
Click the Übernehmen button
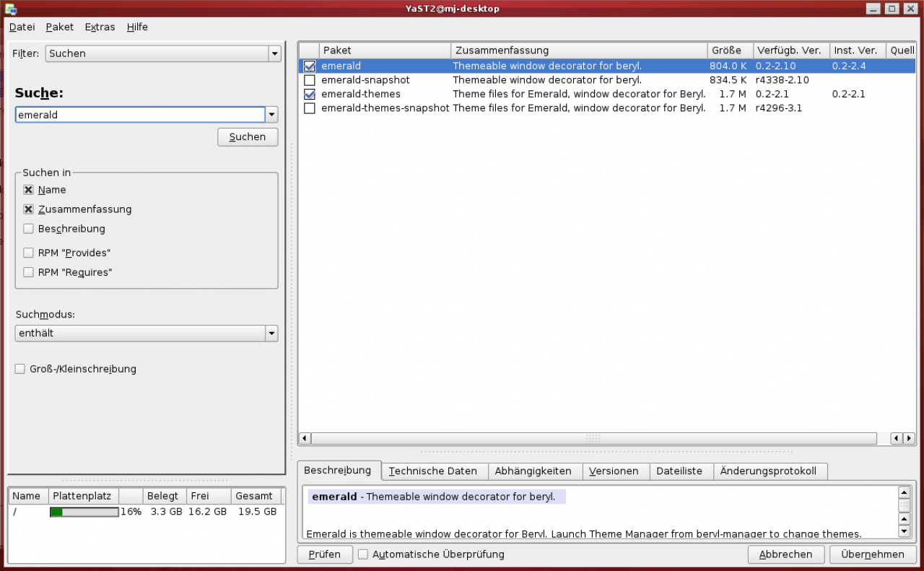(872, 554)
